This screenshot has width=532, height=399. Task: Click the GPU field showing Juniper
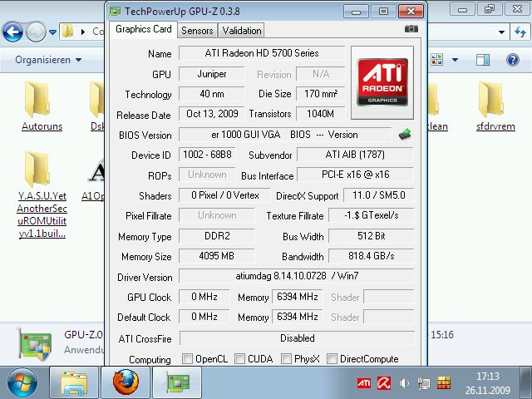(211, 74)
